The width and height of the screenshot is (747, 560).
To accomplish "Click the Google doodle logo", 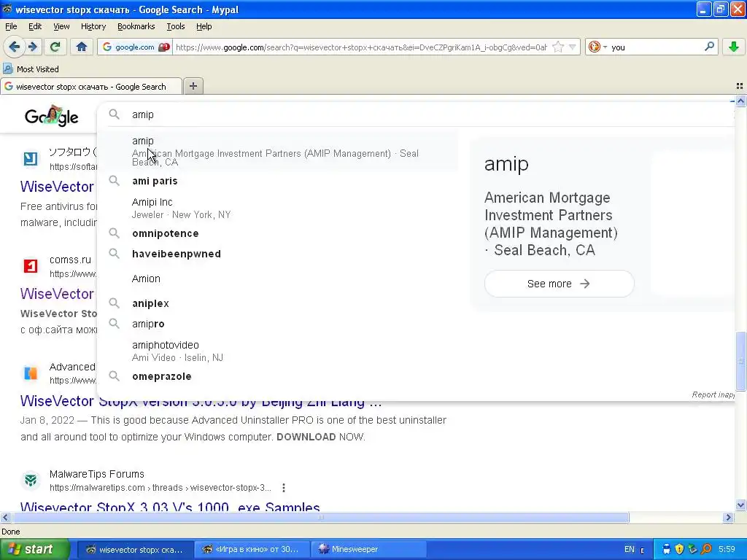I will [52, 116].
